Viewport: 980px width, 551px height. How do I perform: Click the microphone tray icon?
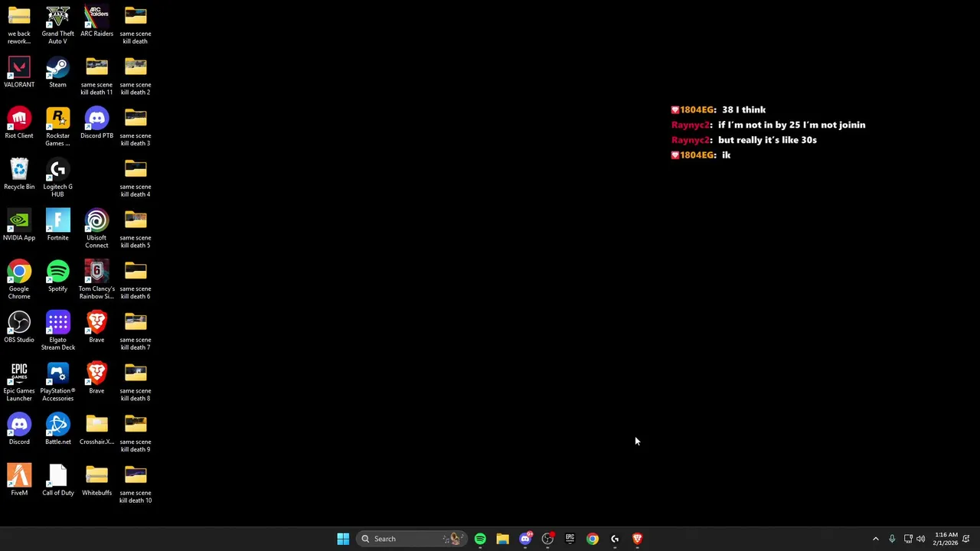[892, 539]
